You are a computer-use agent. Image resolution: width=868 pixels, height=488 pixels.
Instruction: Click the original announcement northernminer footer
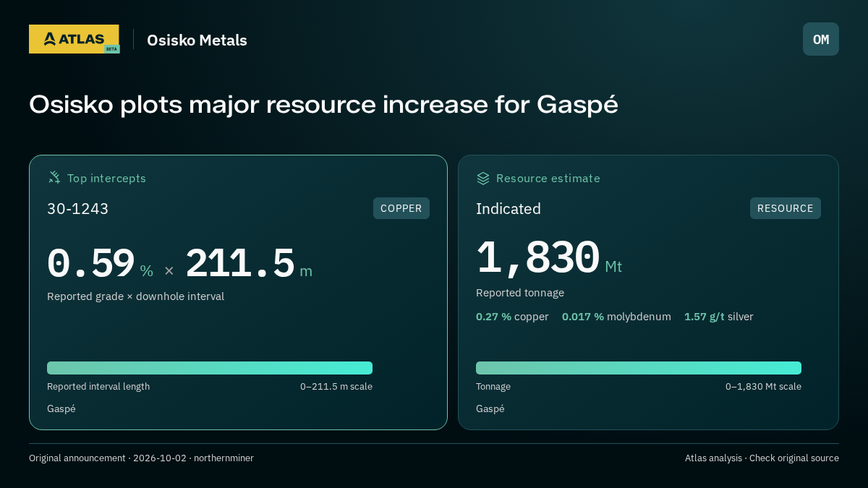[x=141, y=458]
